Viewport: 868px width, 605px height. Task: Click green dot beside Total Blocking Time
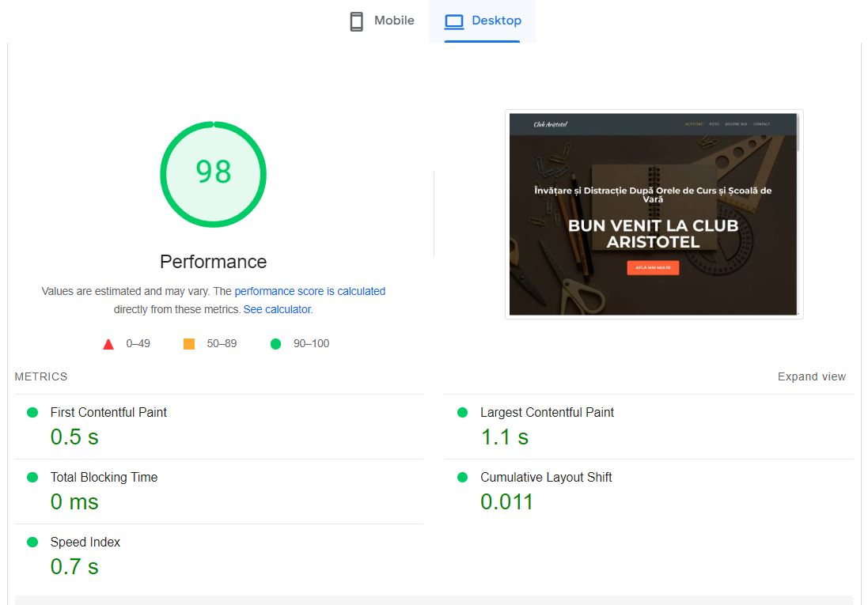coord(32,478)
